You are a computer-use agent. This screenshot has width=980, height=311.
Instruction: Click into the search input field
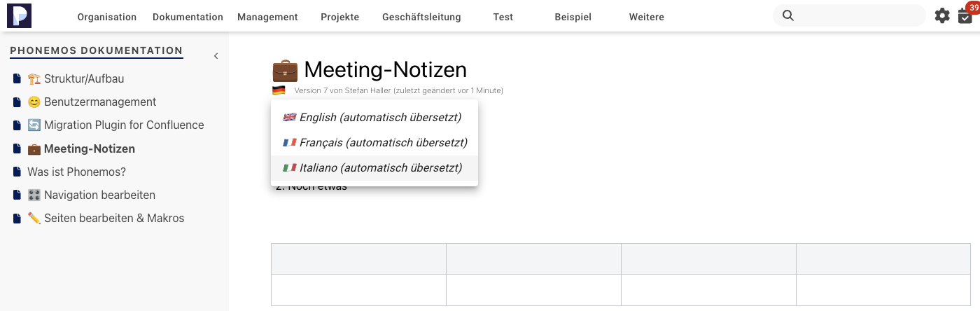pyautogui.click(x=857, y=15)
